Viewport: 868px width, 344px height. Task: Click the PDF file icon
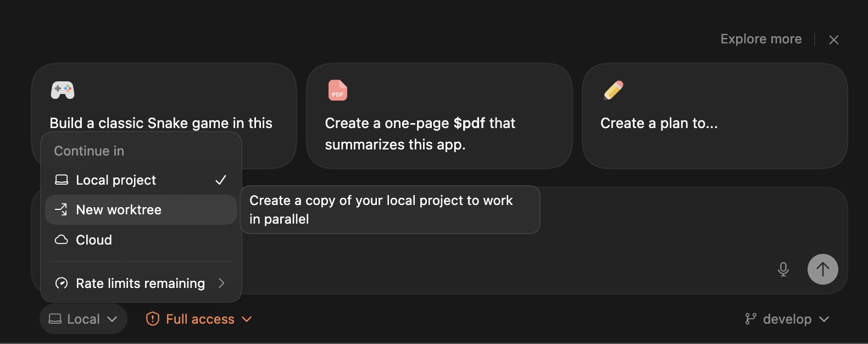(337, 90)
